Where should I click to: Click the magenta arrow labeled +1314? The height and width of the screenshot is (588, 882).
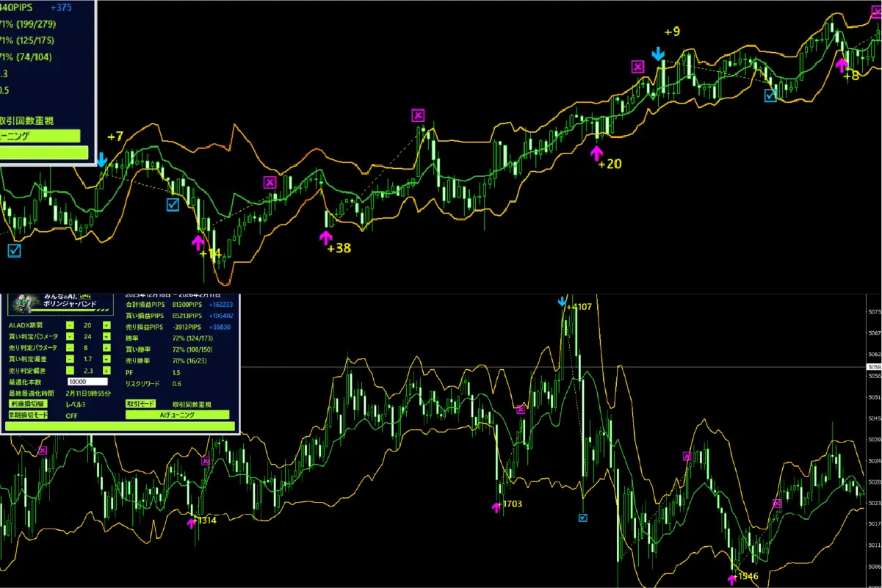(x=192, y=522)
